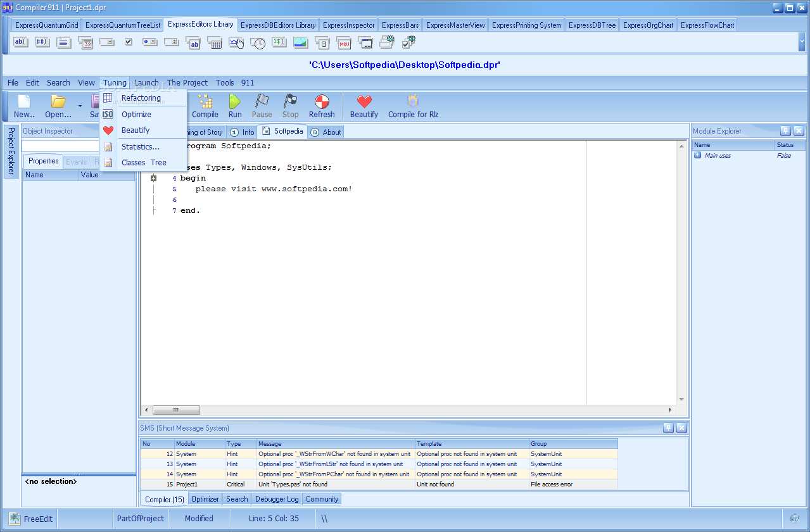The image size is (810, 532).
Task: Select the Properties tab in Object Inspector
Action: point(44,161)
